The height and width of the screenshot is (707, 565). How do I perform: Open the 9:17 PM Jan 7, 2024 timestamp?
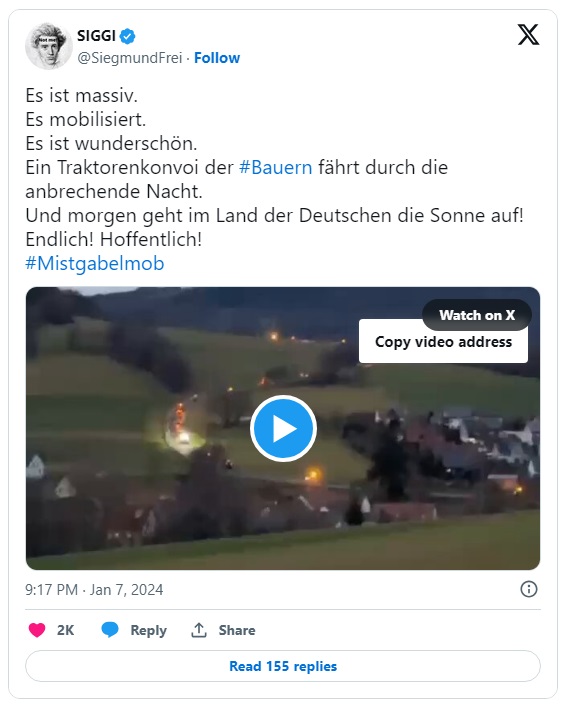[94, 590]
